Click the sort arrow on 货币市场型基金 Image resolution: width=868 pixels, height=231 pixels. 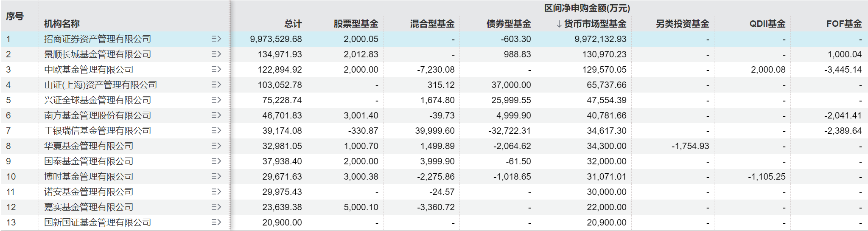pos(559,24)
